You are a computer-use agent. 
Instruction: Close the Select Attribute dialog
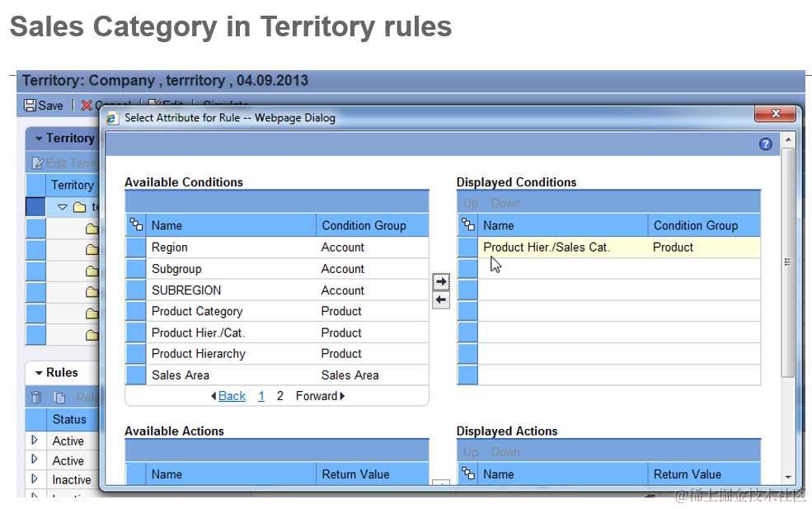pyautogui.click(x=775, y=113)
